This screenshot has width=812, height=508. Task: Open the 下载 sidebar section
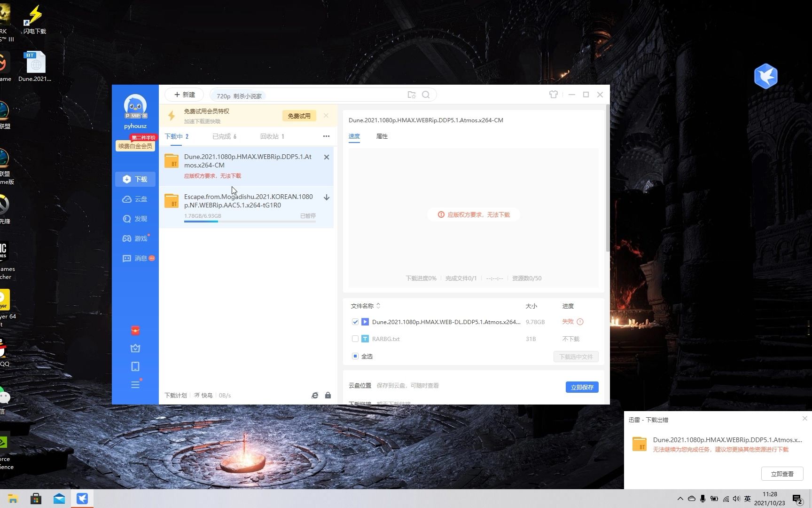click(135, 179)
